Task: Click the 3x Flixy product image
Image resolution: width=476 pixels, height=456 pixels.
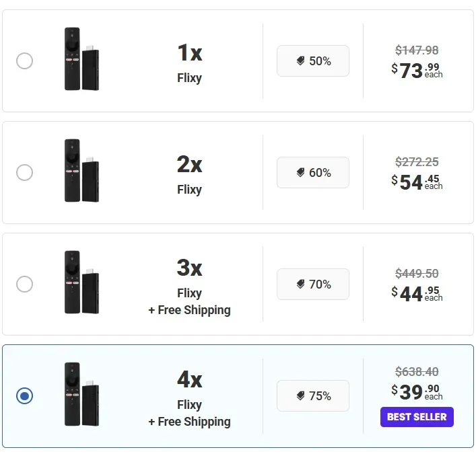Action: pyautogui.click(x=81, y=282)
